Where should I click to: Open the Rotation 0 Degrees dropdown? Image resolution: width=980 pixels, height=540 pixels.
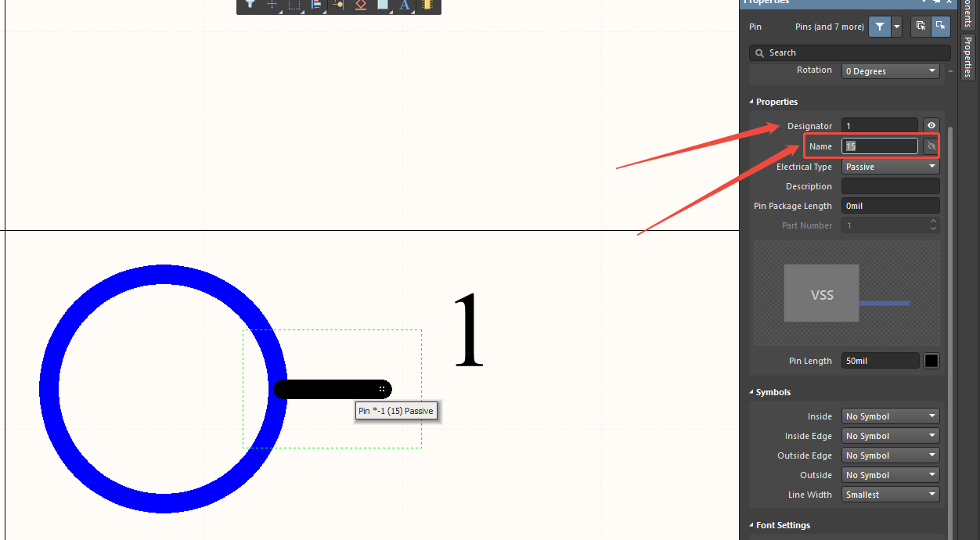point(891,71)
